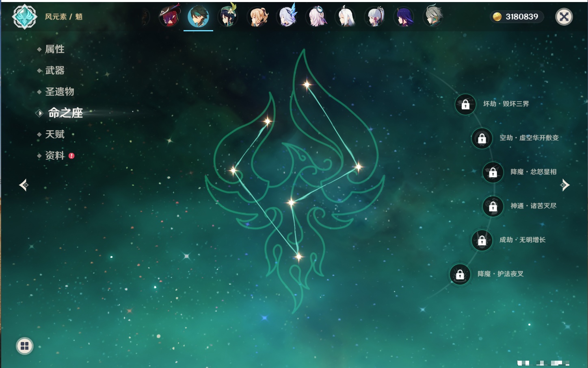Open 资料 profile with red alert

click(x=54, y=155)
